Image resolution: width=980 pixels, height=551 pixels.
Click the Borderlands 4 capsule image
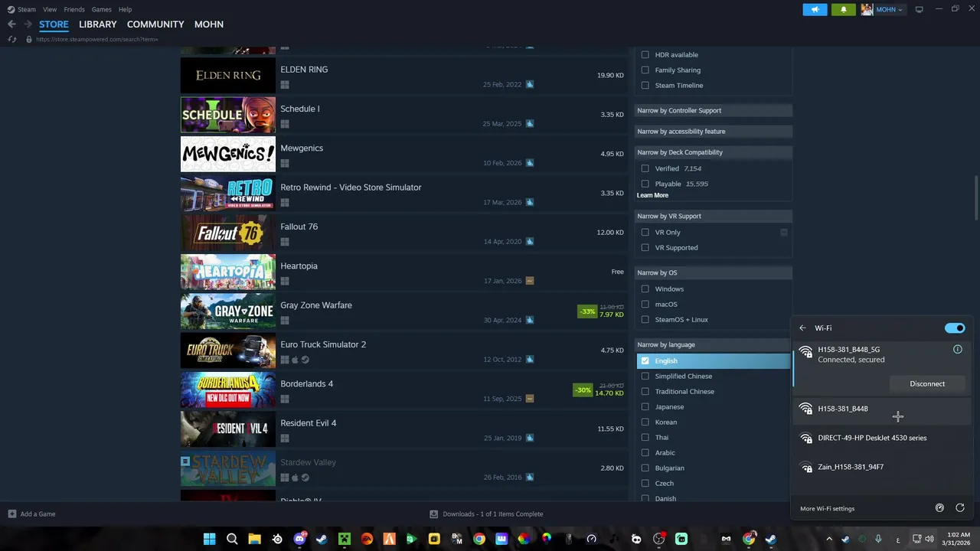pyautogui.click(x=228, y=390)
